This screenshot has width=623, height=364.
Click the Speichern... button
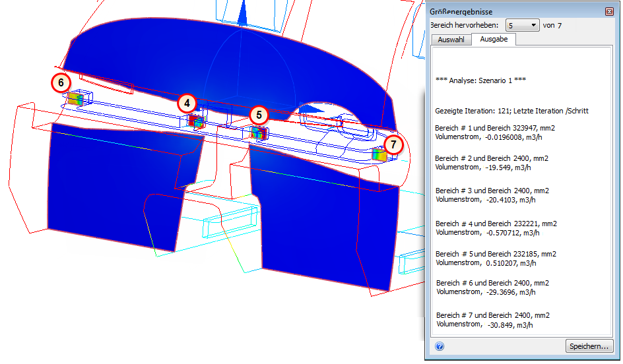(x=589, y=346)
